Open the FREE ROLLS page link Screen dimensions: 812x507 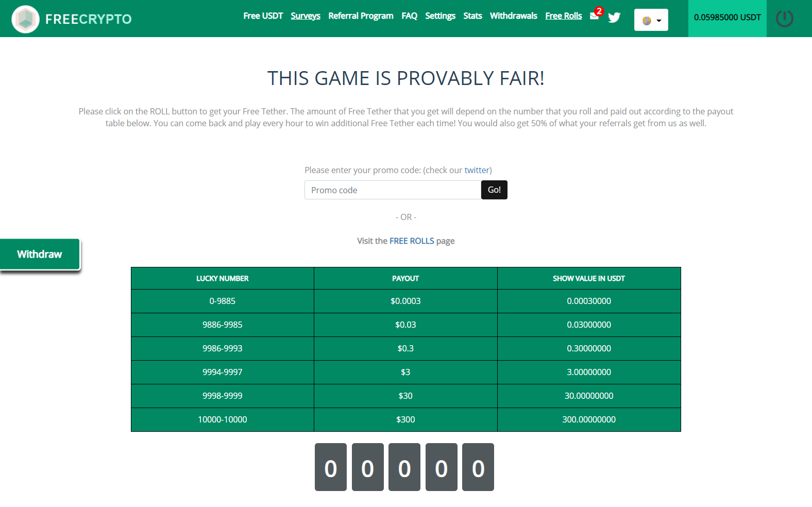pyautogui.click(x=412, y=241)
